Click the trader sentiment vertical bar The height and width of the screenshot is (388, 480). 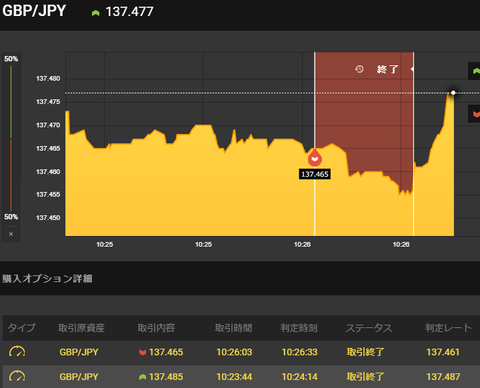click(x=11, y=138)
